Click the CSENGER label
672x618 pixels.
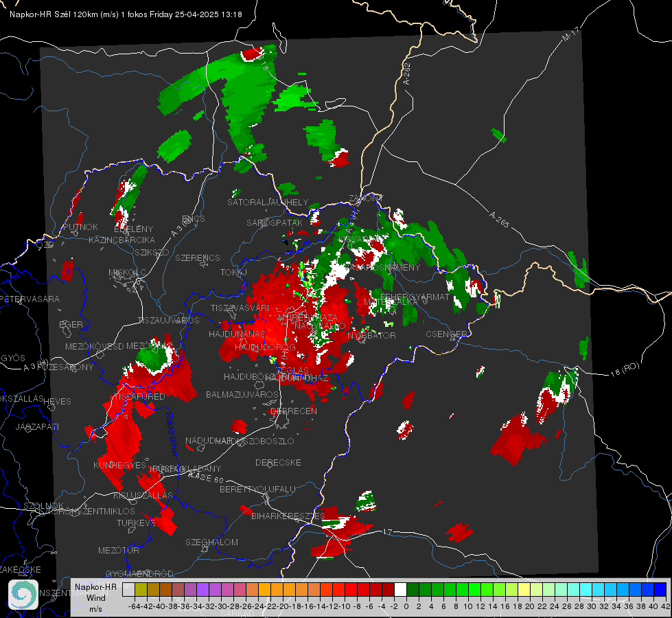(x=446, y=334)
